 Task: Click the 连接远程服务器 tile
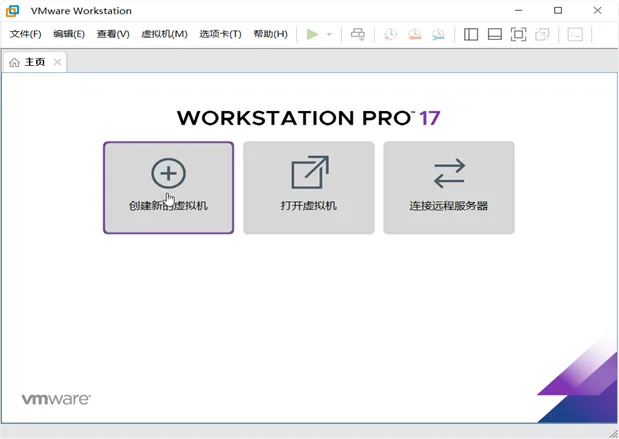(x=449, y=188)
